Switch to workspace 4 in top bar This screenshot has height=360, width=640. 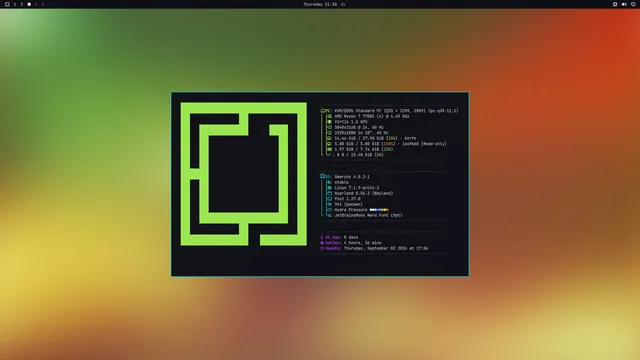36,4
